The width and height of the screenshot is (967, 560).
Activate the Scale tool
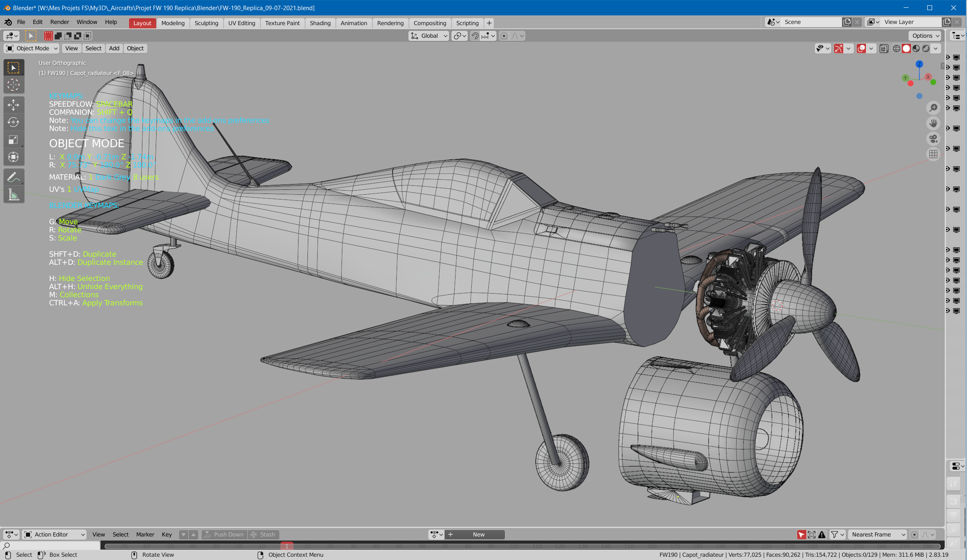click(14, 139)
